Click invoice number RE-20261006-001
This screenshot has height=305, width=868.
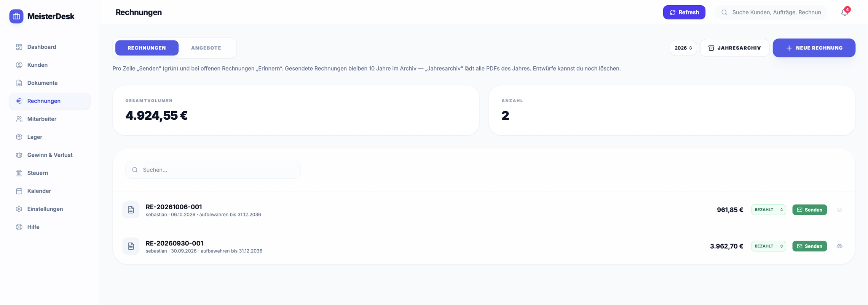[x=174, y=207]
